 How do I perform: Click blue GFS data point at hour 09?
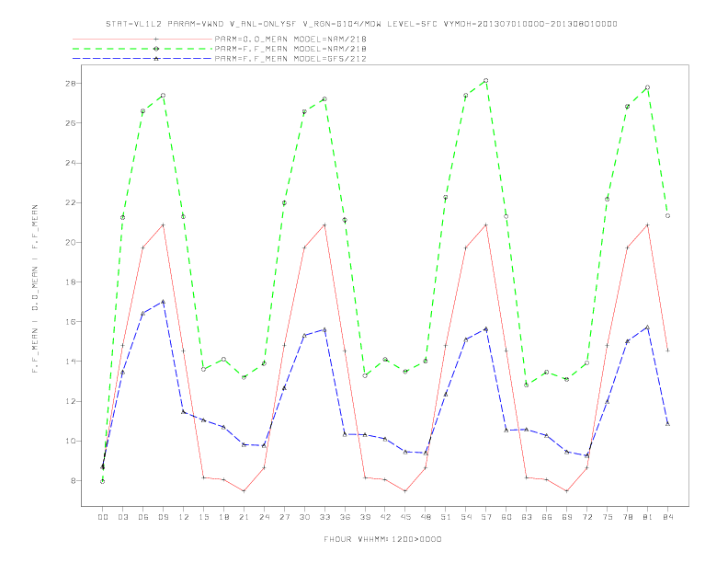(x=163, y=302)
